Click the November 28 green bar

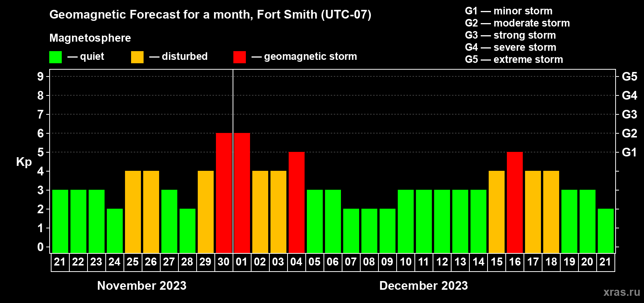(x=188, y=231)
